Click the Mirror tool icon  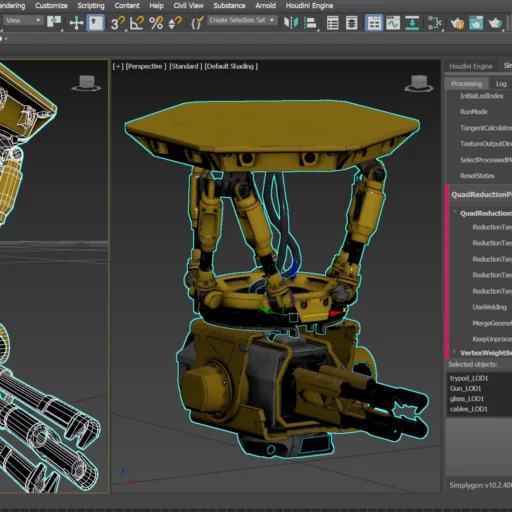291,23
